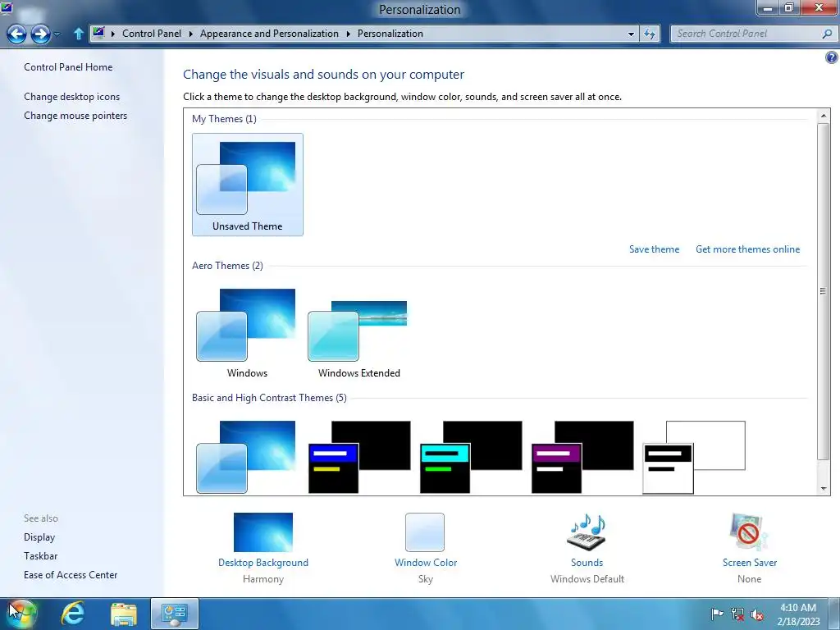Open the Window Color Sky swatch
The height and width of the screenshot is (630, 840).
(x=425, y=532)
